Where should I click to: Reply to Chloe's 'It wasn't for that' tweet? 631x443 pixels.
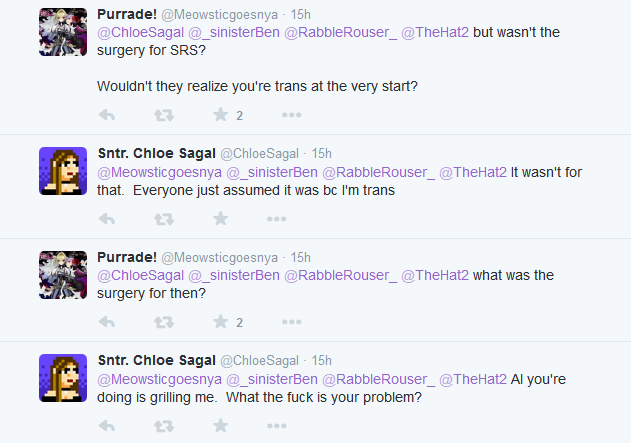pos(108,218)
